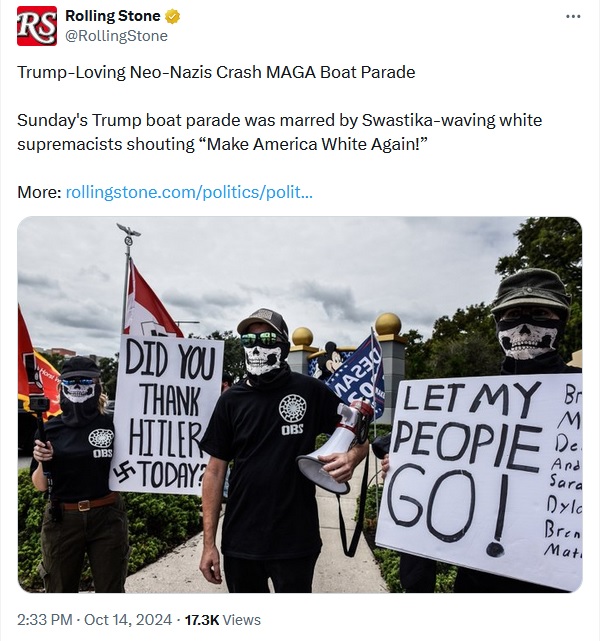
Task: Open the three-dot more options menu
Action: point(573,16)
